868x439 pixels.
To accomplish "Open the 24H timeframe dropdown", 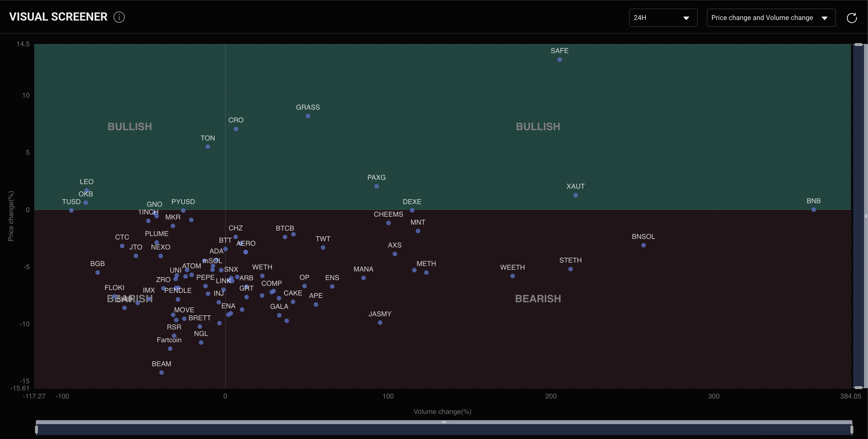I will 663,18.
